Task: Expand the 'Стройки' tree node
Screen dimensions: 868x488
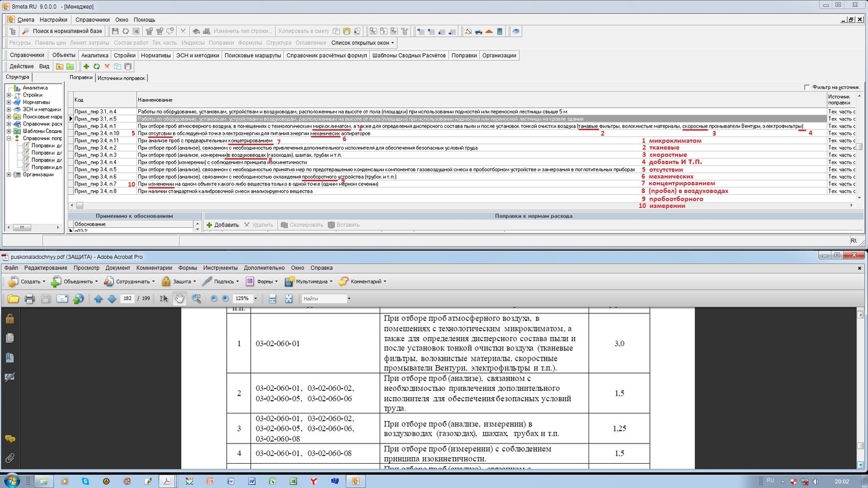Action: pos(9,95)
